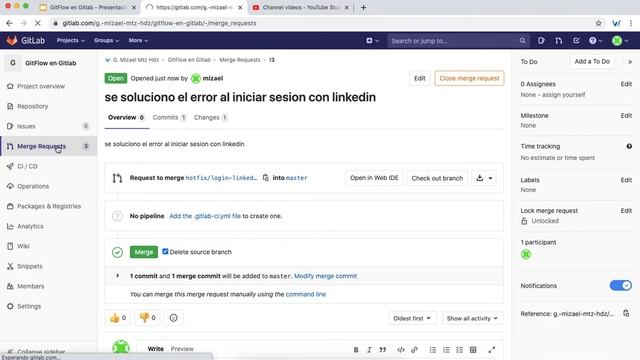
Task: Select the Overview tab
Action: 126,118
